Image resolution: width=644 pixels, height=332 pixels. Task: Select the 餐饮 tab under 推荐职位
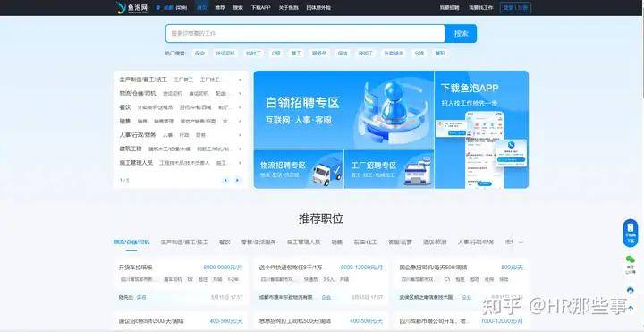pyautogui.click(x=225, y=242)
